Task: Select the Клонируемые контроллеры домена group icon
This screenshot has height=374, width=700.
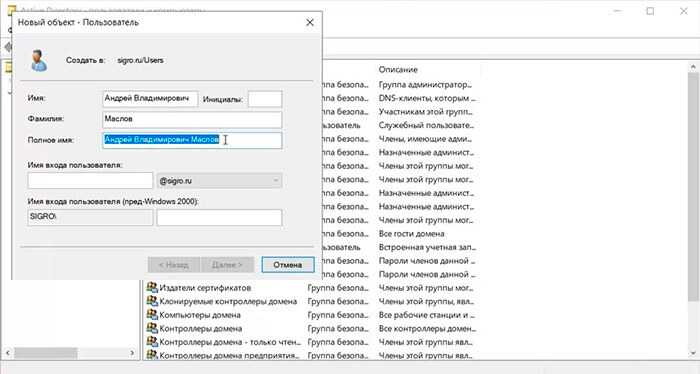Action: tap(152, 301)
